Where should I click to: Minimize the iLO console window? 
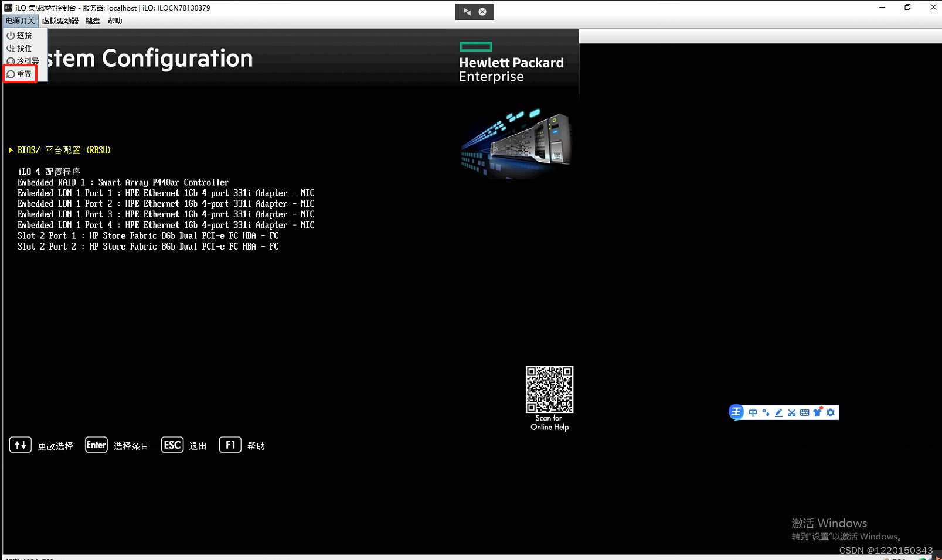point(882,8)
